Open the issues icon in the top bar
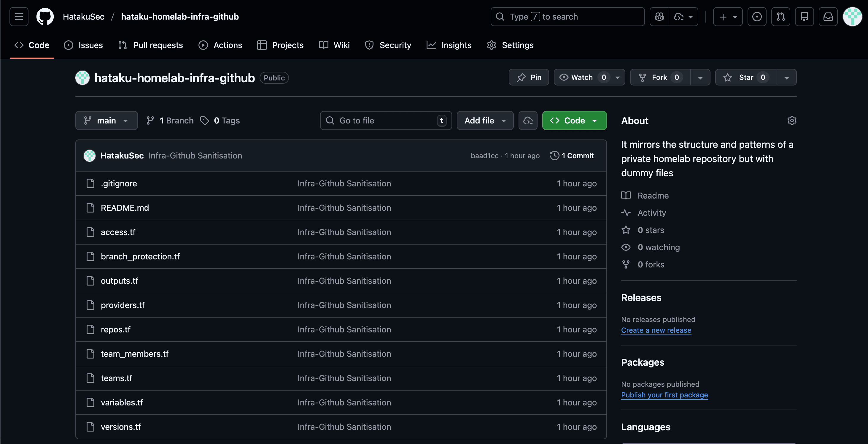This screenshot has width=868, height=444. click(x=757, y=17)
